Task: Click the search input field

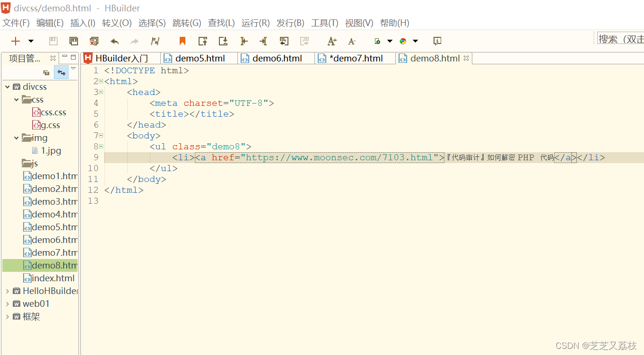Action: click(620, 39)
